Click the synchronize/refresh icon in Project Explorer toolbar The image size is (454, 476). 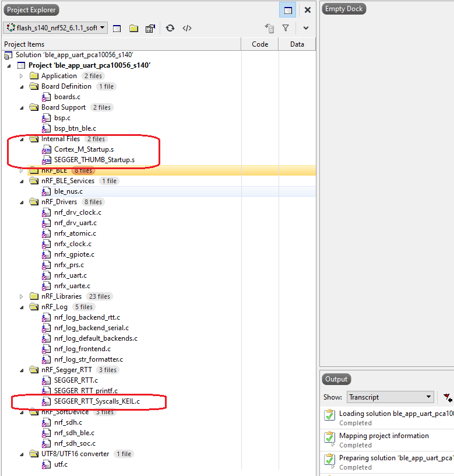(170, 28)
